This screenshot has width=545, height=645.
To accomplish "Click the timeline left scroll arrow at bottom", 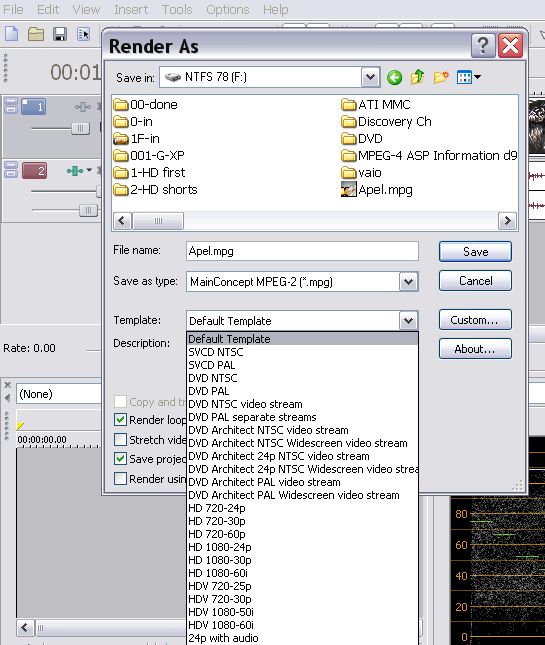I will pos(25,628).
